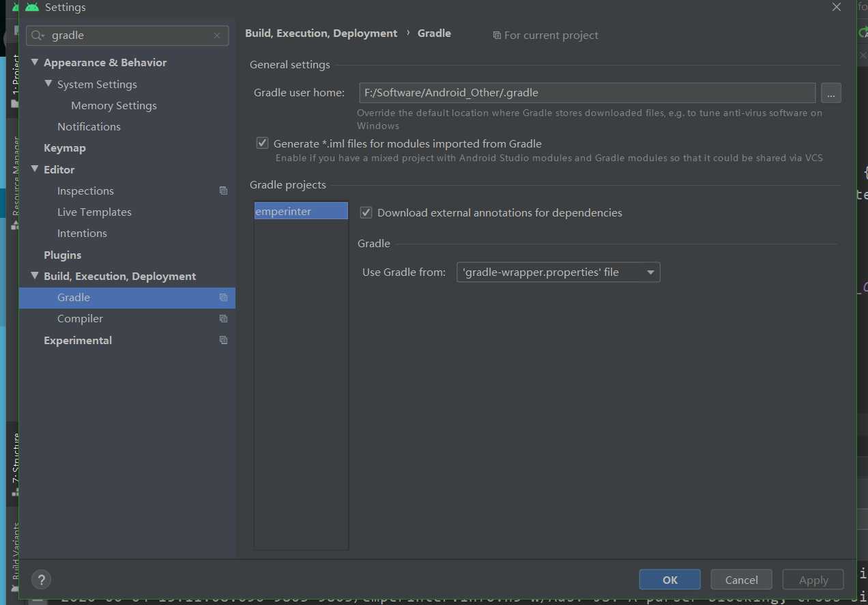Image resolution: width=868 pixels, height=605 pixels.
Task: Select Gradle in the settings tree
Action: click(127, 297)
